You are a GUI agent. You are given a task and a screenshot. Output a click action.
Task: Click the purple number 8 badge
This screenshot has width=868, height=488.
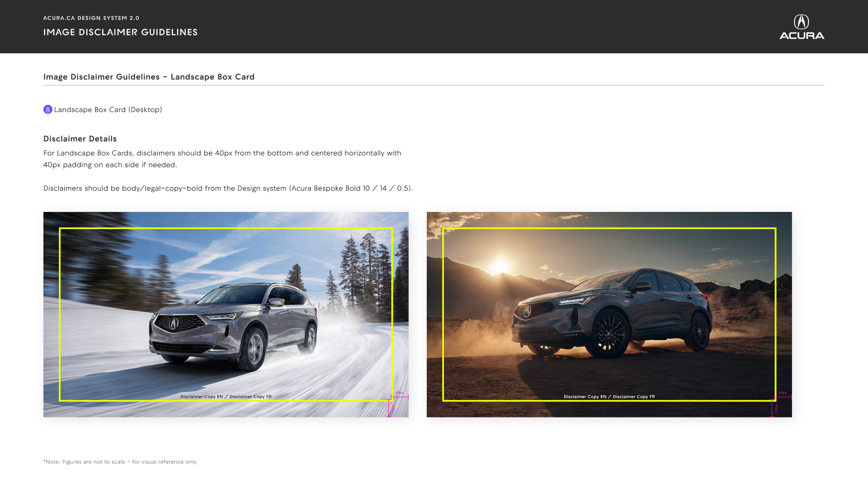coord(48,109)
